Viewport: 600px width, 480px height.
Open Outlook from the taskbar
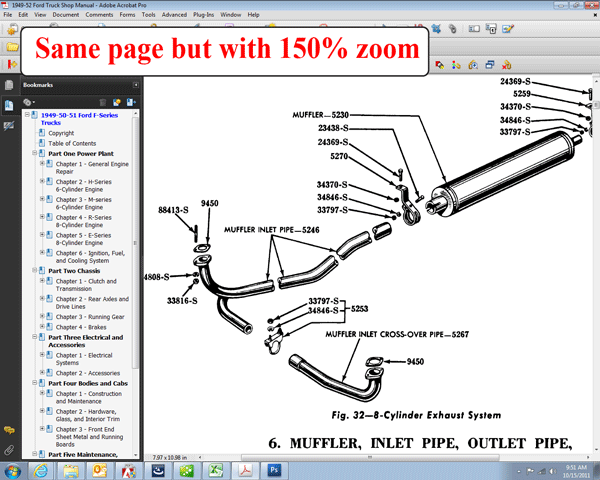point(99,470)
